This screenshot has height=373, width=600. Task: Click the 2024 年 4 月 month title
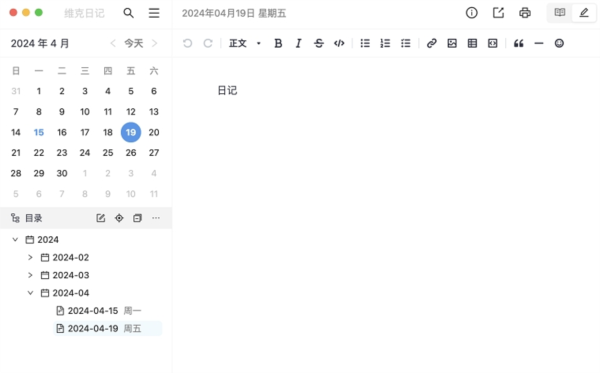[x=40, y=43]
